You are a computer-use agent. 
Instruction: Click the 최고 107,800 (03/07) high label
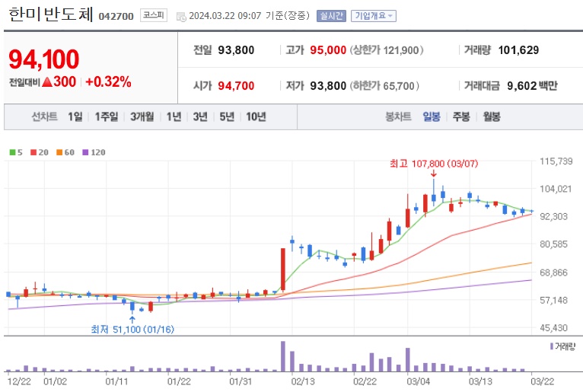pyautogui.click(x=434, y=164)
